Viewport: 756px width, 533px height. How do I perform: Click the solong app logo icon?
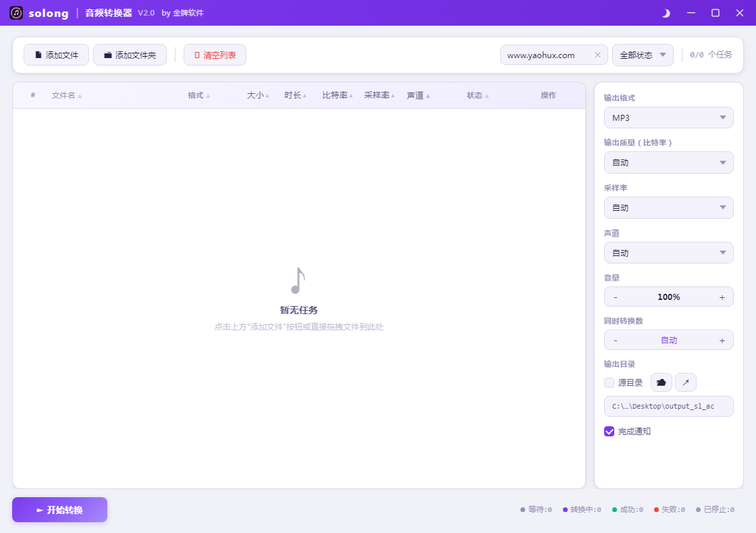[16, 13]
